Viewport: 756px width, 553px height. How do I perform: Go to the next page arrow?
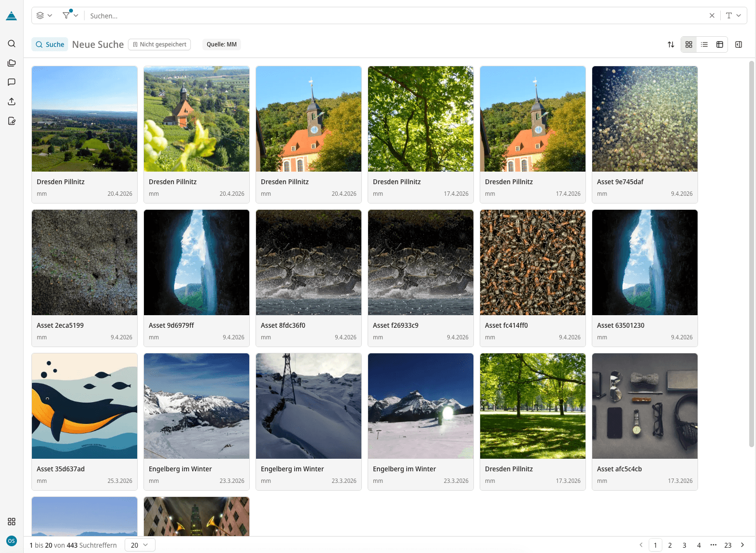pos(742,545)
